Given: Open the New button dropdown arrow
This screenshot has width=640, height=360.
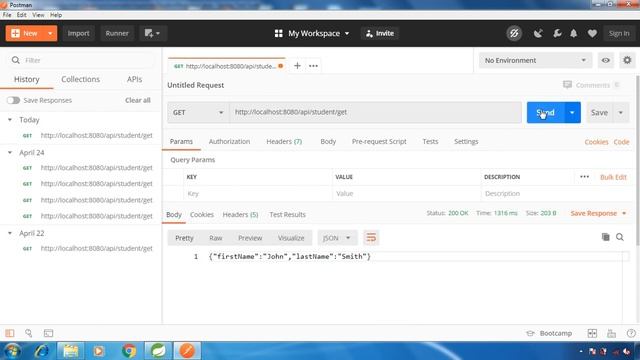Looking at the screenshot, I should 50,33.
